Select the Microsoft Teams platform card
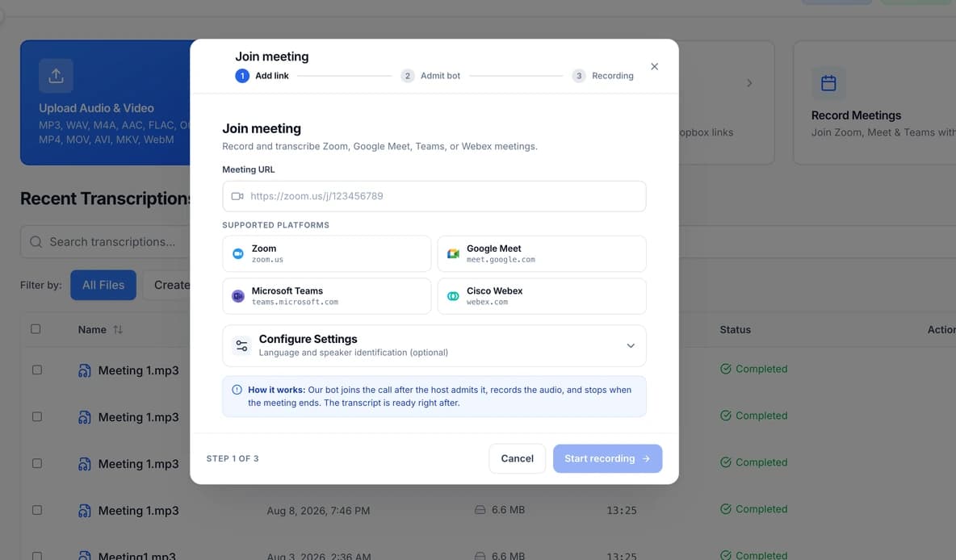Viewport: 956px width, 560px height. click(327, 296)
